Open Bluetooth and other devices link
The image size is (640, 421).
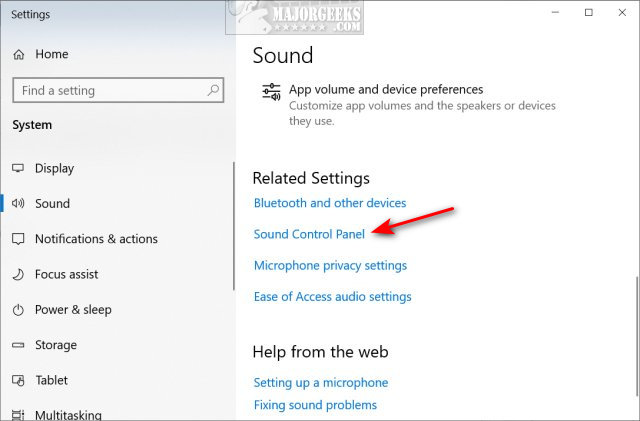(330, 203)
